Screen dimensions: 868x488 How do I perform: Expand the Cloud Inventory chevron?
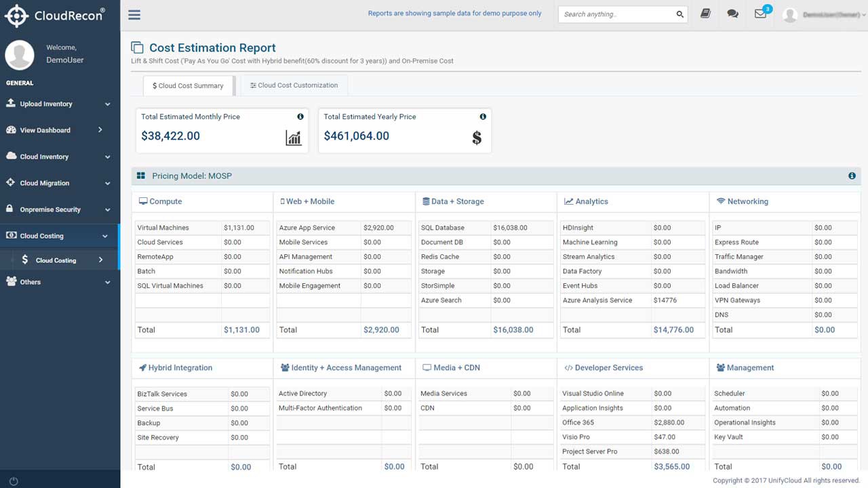tap(108, 157)
